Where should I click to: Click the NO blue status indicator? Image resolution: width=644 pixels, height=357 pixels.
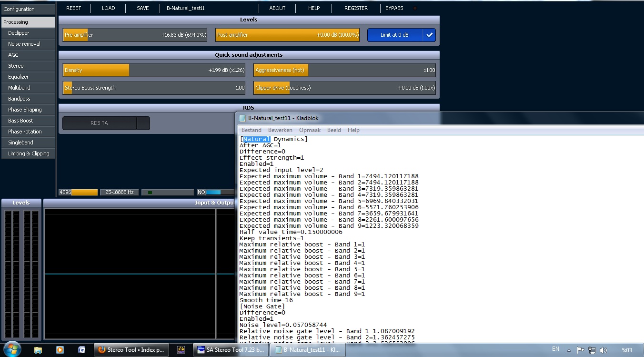[x=216, y=193]
